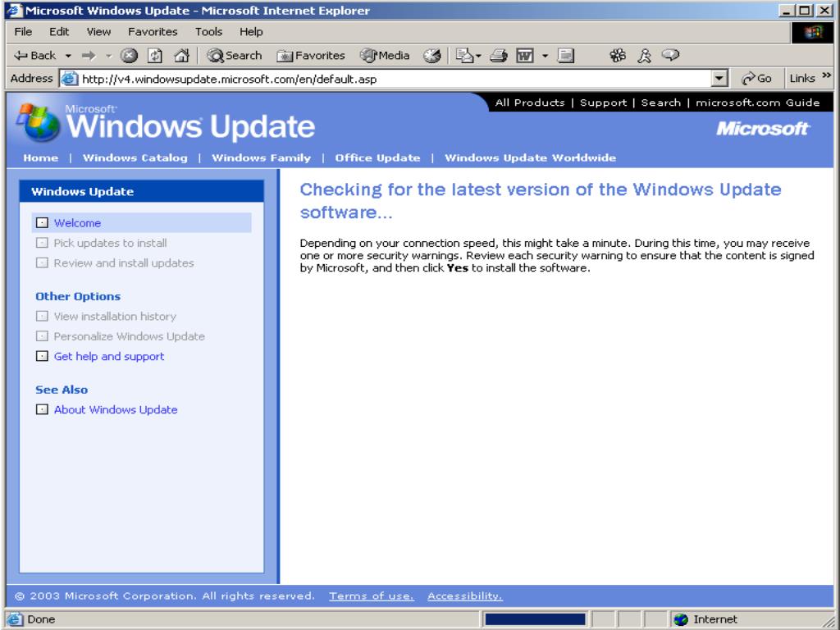Click the Home link in site navigation
840x630 pixels.
pos(41,157)
